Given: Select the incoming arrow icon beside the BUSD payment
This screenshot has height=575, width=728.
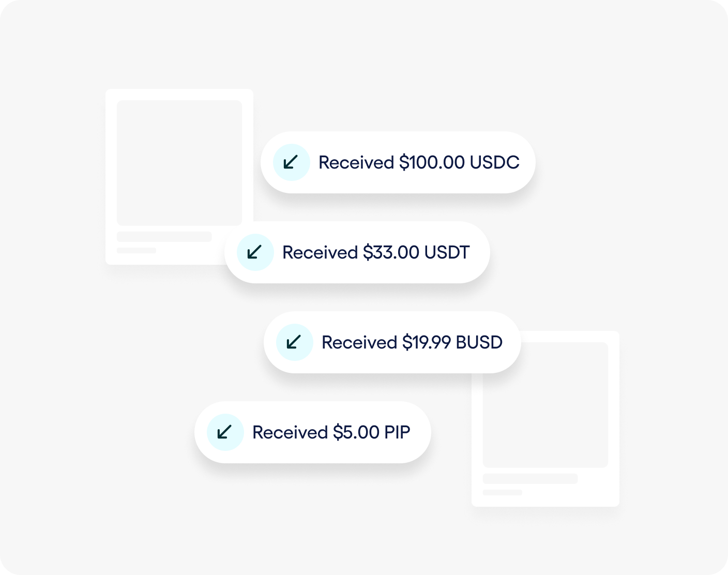Looking at the screenshot, I should coord(295,342).
